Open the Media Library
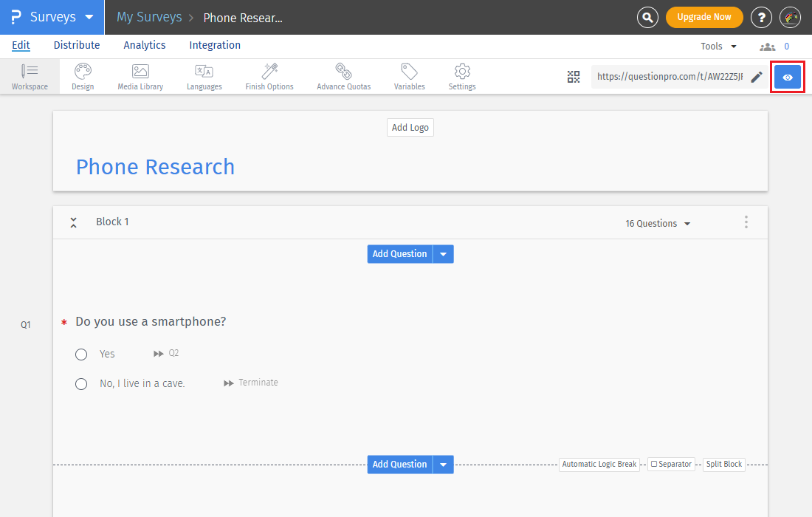Screen dimensions: 812x517 click(140, 77)
